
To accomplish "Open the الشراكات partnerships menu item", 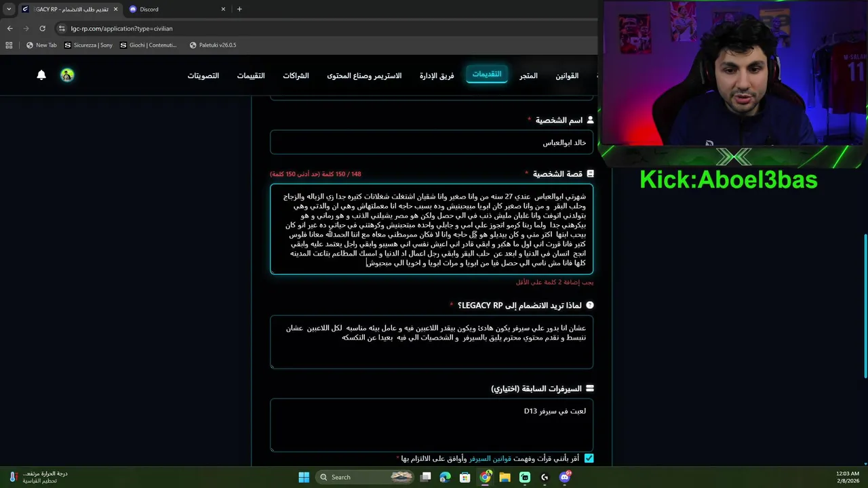I will coord(296,75).
